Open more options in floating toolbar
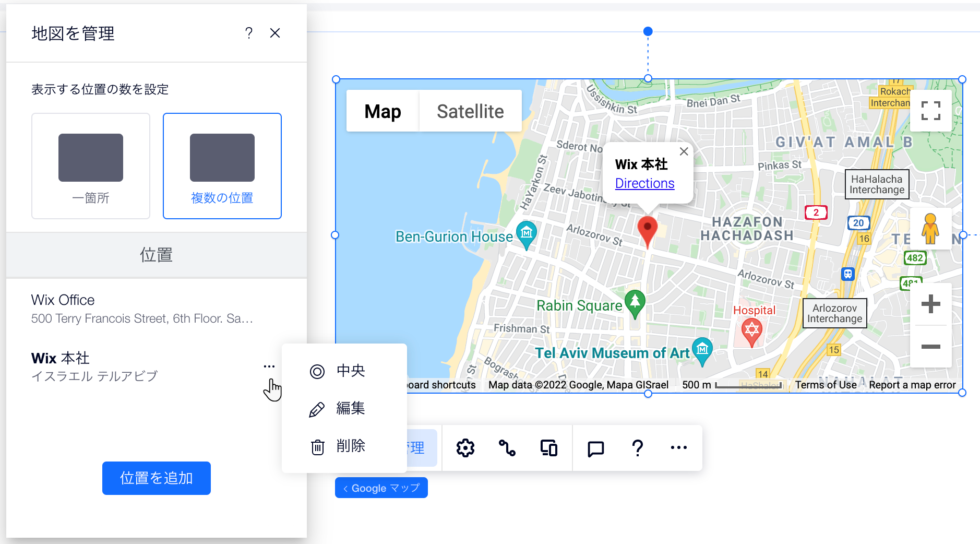 pyautogui.click(x=679, y=447)
